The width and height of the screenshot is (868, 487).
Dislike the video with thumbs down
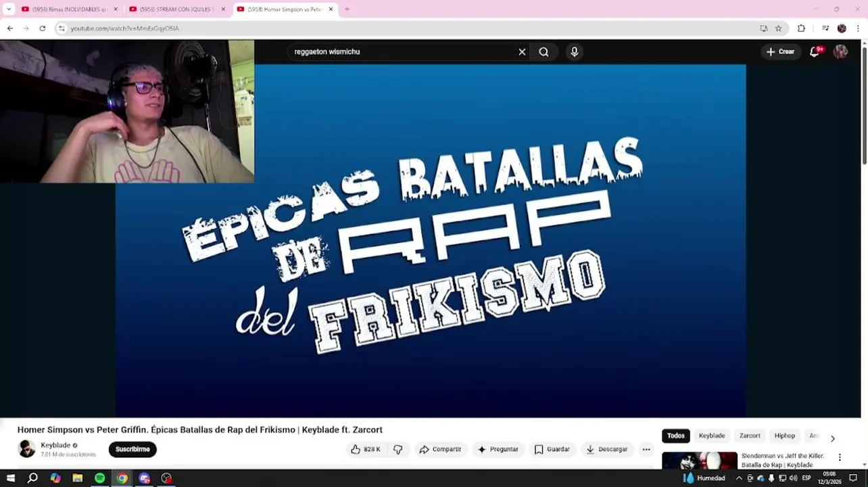click(398, 449)
